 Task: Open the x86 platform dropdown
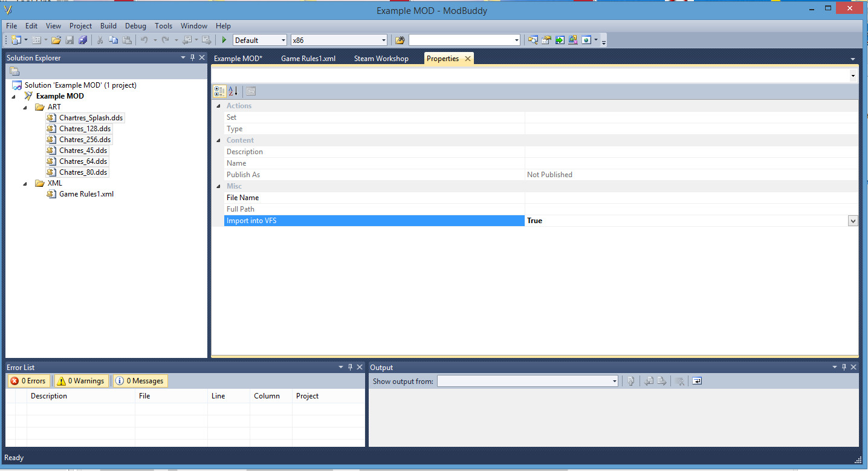383,41
